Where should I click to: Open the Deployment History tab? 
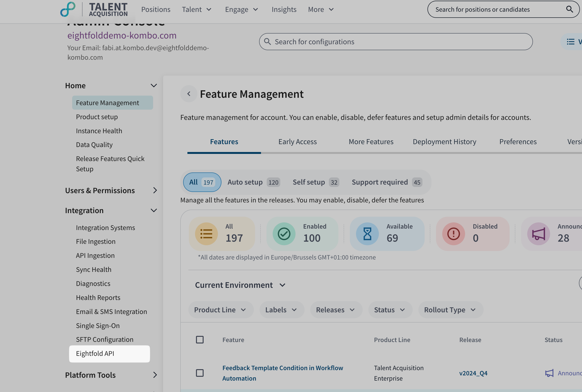(x=444, y=142)
